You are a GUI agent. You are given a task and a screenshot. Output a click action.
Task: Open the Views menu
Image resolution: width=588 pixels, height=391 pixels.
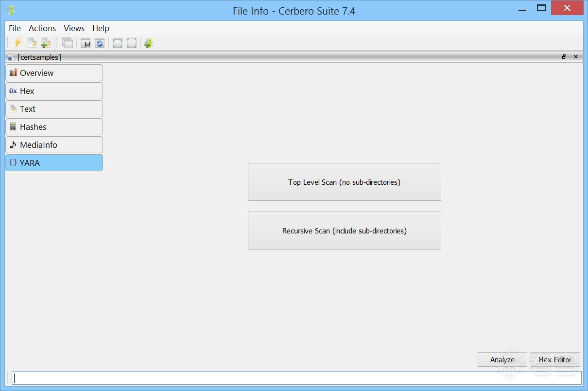tap(74, 28)
